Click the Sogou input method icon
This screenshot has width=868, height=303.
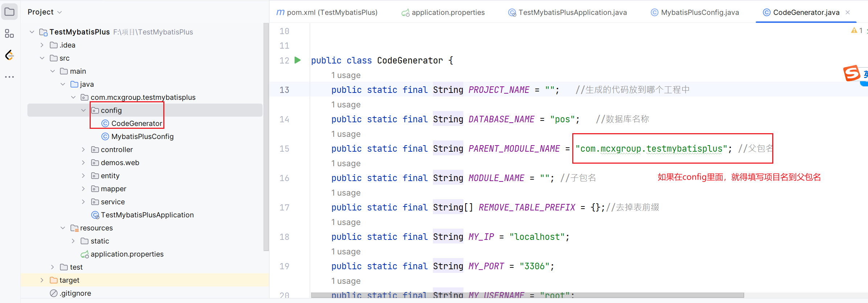(852, 74)
